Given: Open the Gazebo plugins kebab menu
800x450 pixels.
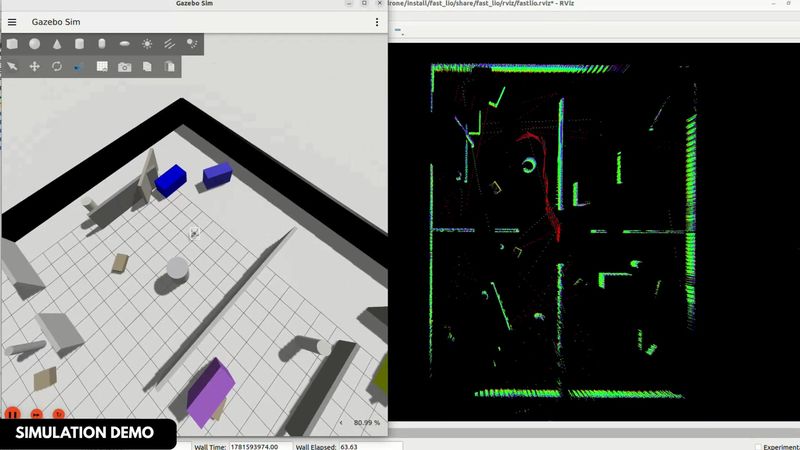Looking at the screenshot, I should point(377,22).
